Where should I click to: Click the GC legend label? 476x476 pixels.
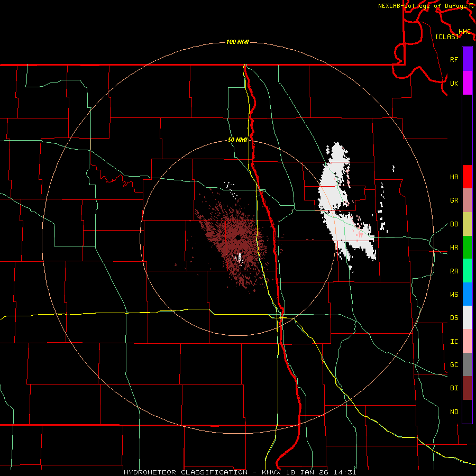click(x=454, y=365)
